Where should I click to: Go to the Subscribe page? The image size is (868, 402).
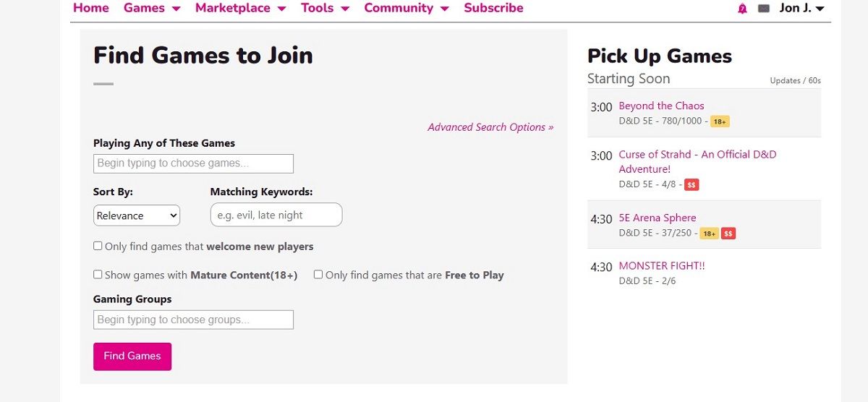pyautogui.click(x=493, y=9)
